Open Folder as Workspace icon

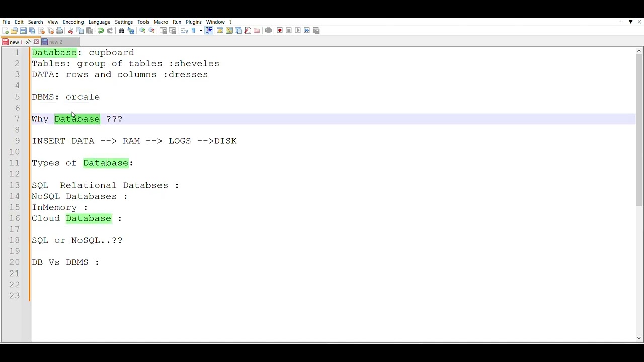click(257, 30)
